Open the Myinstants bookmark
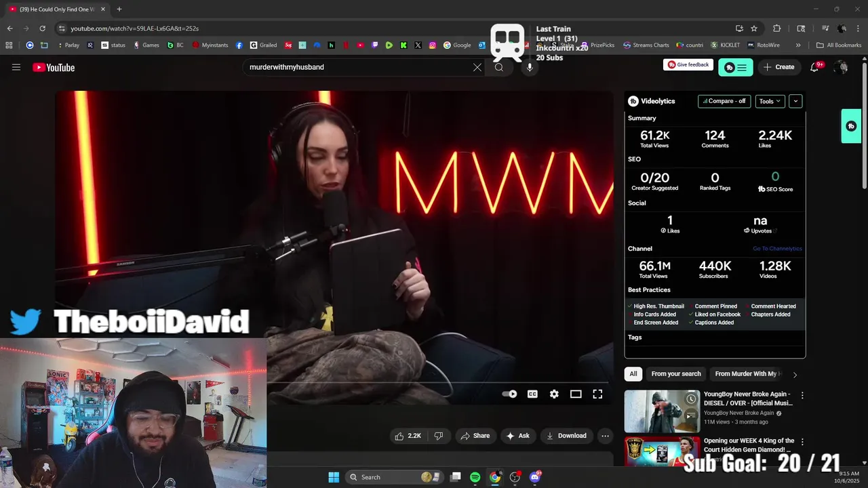 [x=210, y=45]
